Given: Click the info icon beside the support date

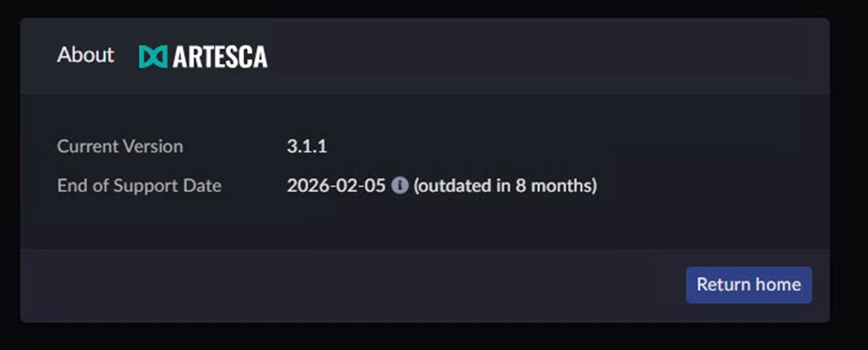Looking at the screenshot, I should (x=400, y=186).
